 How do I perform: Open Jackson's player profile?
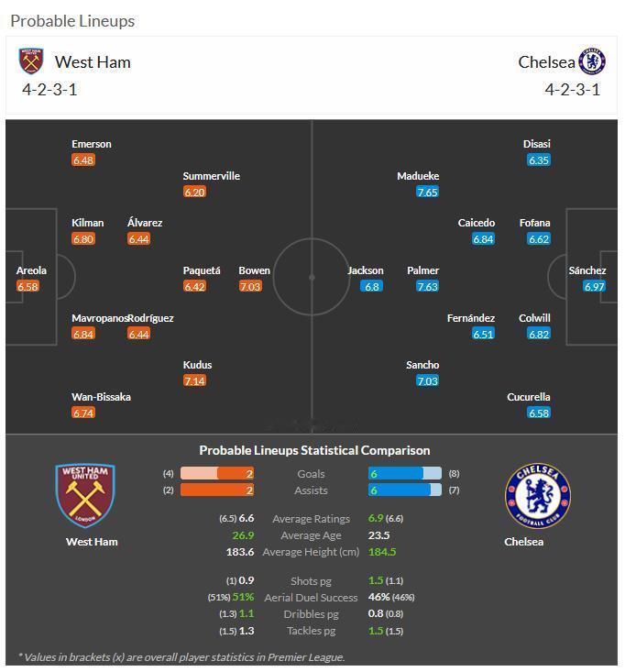(x=366, y=270)
